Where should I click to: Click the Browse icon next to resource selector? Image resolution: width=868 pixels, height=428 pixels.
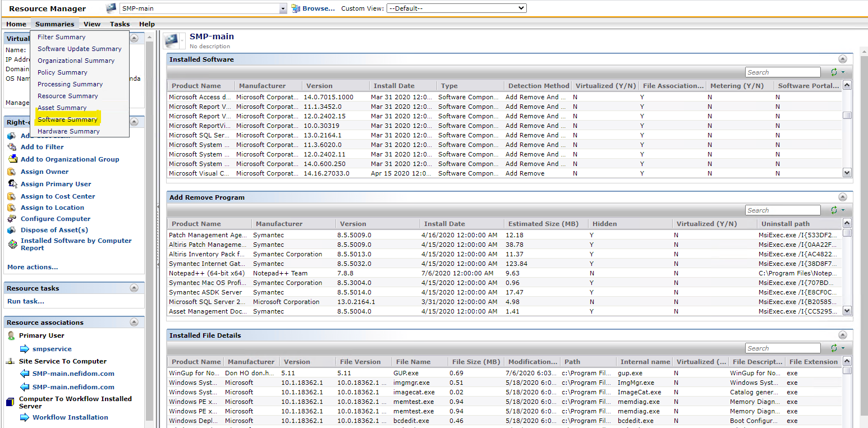pyautogui.click(x=296, y=8)
